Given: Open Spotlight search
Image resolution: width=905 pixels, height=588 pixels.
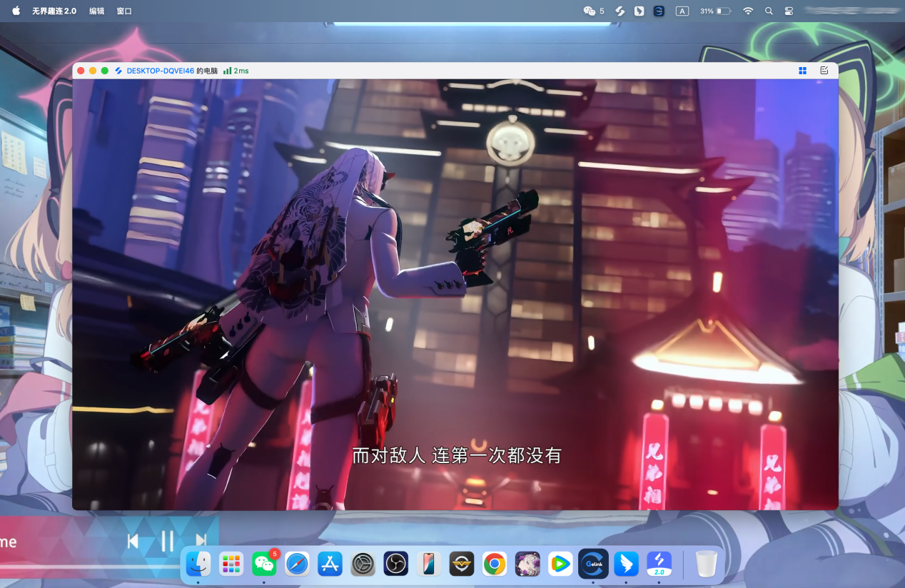Looking at the screenshot, I should click(769, 11).
